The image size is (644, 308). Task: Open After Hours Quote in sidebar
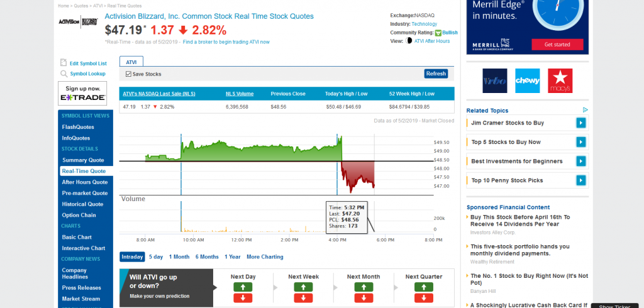pyautogui.click(x=85, y=182)
